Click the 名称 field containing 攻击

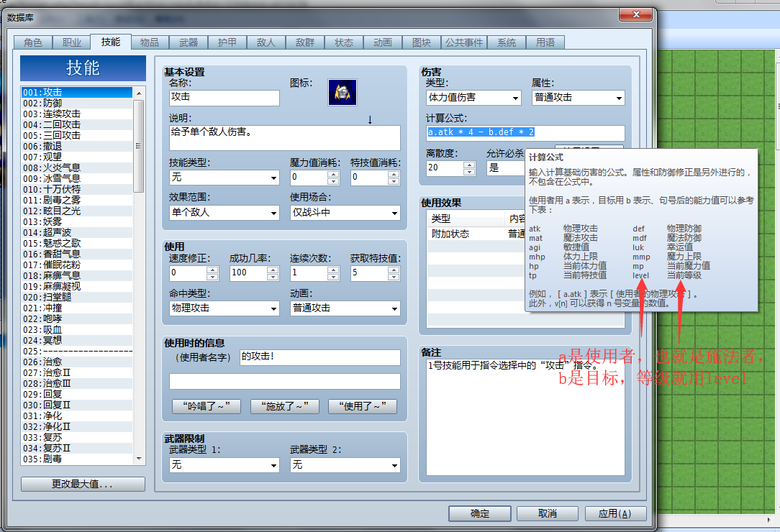coord(224,98)
